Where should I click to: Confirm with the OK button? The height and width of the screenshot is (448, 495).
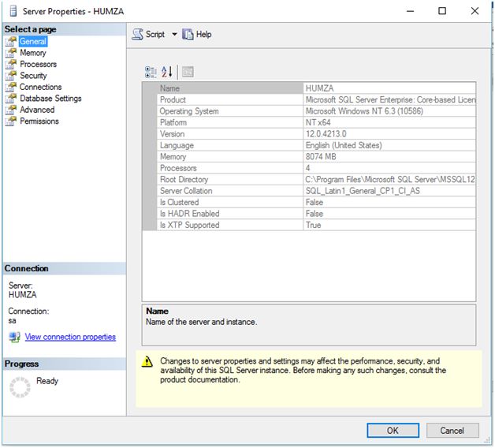point(393,431)
